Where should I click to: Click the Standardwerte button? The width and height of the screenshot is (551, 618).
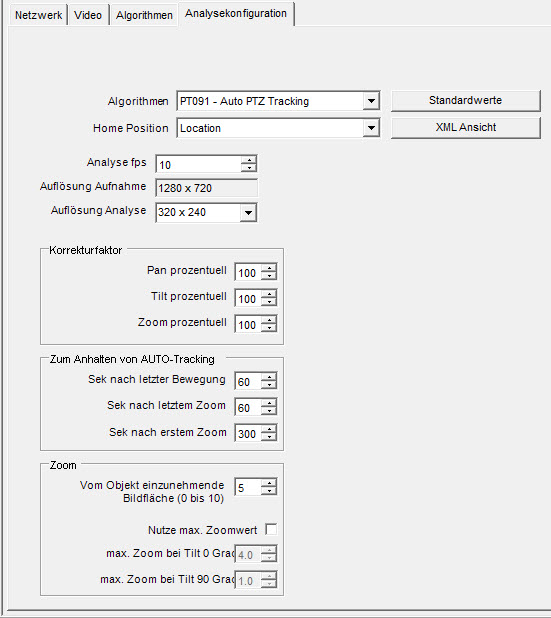pyautogui.click(x=465, y=101)
